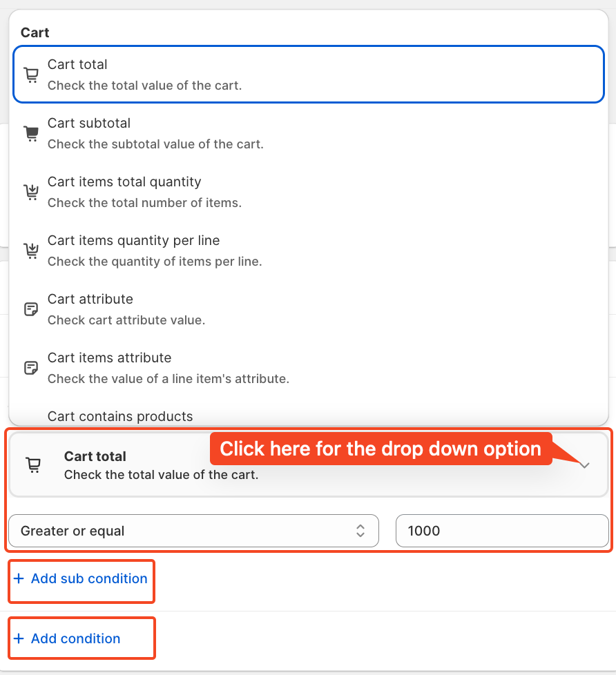The width and height of the screenshot is (616, 675).
Task: Click Add sub condition link
Action: [x=88, y=578]
